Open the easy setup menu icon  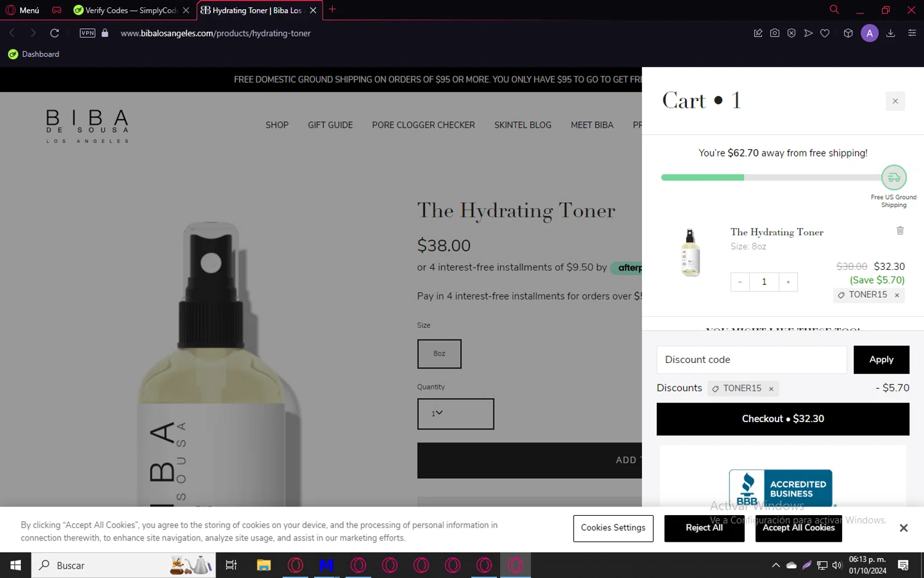(x=912, y=33)
